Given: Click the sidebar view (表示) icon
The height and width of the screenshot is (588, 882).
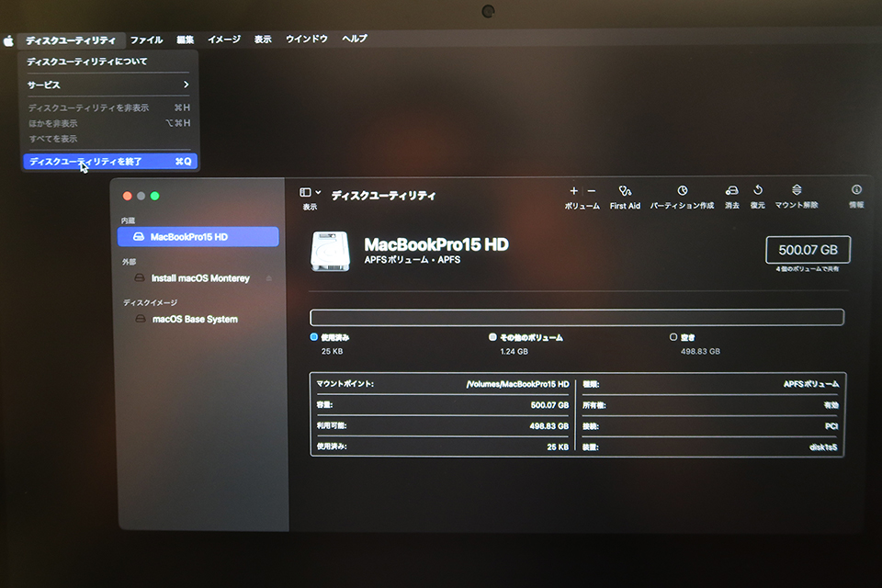Looking at the screenshot, I should coord(305,192).
